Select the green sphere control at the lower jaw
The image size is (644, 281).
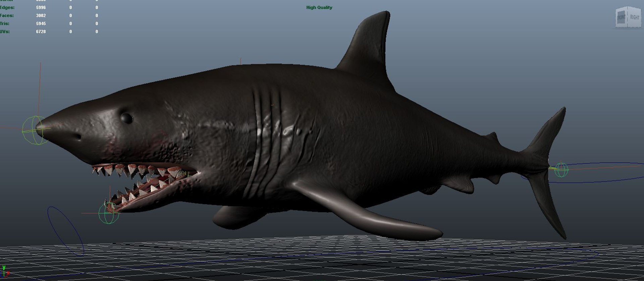pyautogui.click(x=109, y=213)
